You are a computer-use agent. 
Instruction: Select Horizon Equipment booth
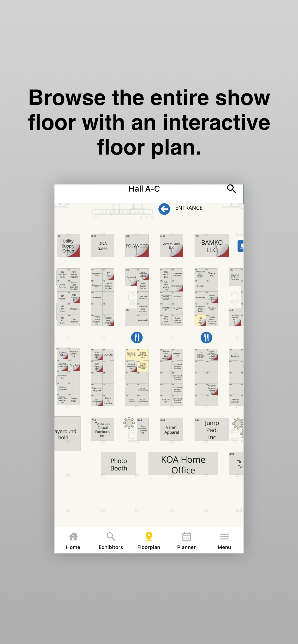point(62,388)
